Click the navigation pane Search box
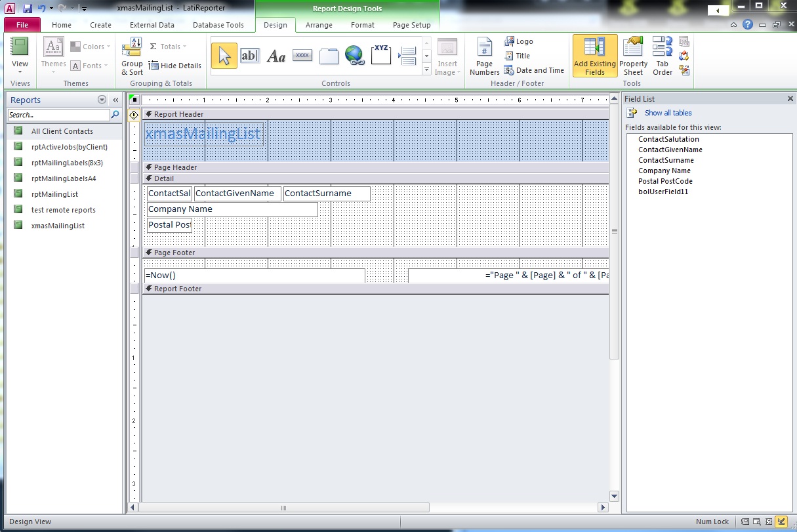Image resolution: width=797 pixels, height=532 pixels. point(59,115)
